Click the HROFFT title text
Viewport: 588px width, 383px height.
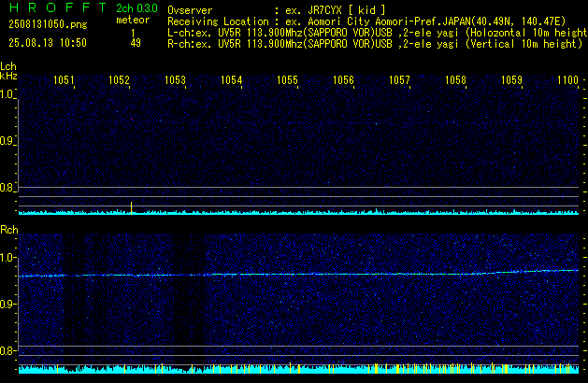pos(58,7)
